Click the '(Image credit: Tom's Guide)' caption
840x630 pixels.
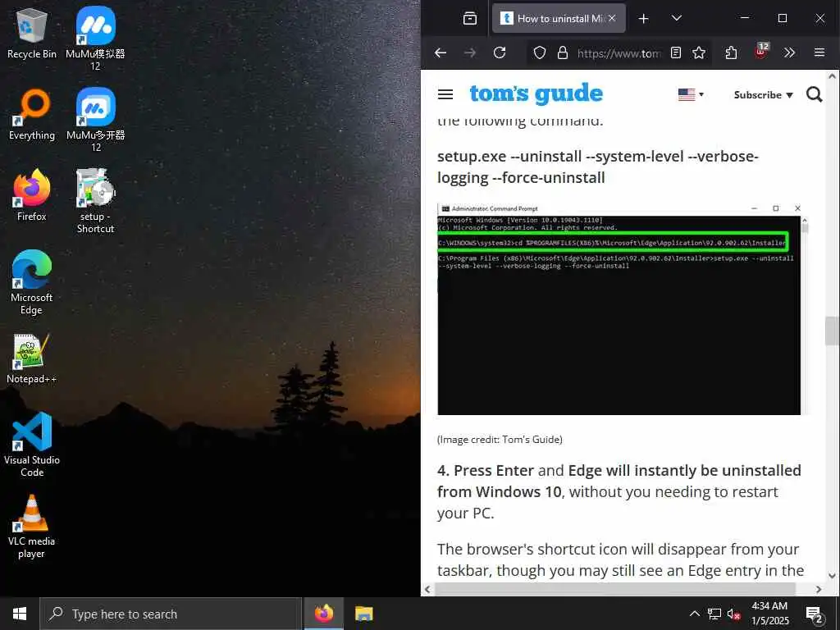click(x=500, y=440)
